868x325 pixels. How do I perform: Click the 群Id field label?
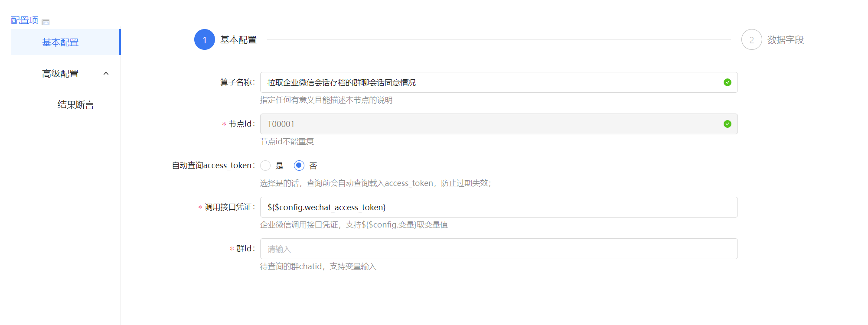click(x=245, y=249)
